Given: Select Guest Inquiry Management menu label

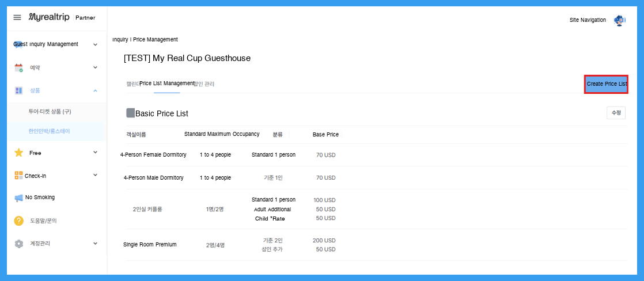Looking at the screenshot, I should [x=46, y=44].
